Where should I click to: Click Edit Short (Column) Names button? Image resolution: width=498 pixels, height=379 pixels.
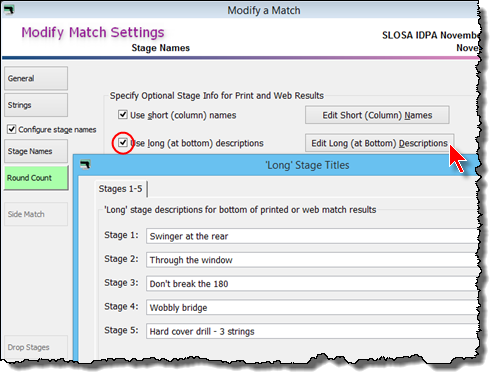377,115
